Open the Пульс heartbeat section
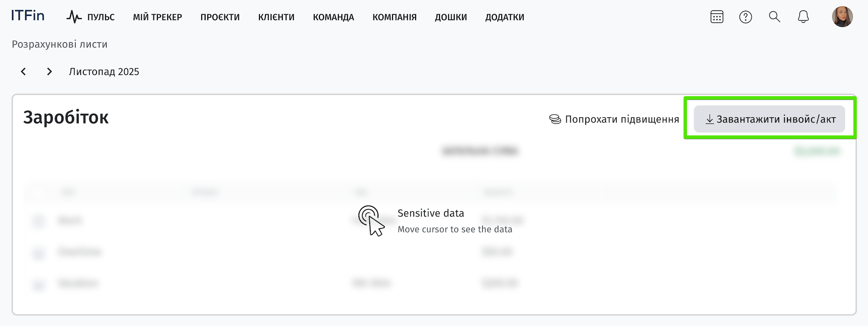This screenshot has width=868, height=326. (91, 17)
